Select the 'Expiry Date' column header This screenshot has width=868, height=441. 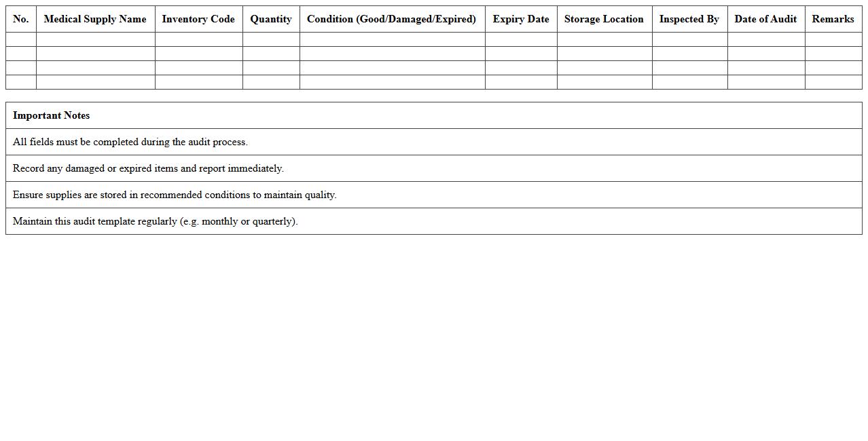coord(520,19)
